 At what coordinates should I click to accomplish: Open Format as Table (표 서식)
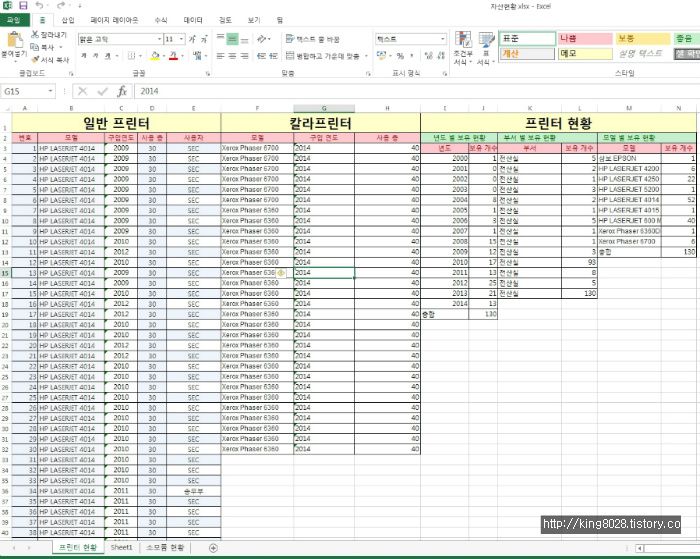(x=486, y=48)
